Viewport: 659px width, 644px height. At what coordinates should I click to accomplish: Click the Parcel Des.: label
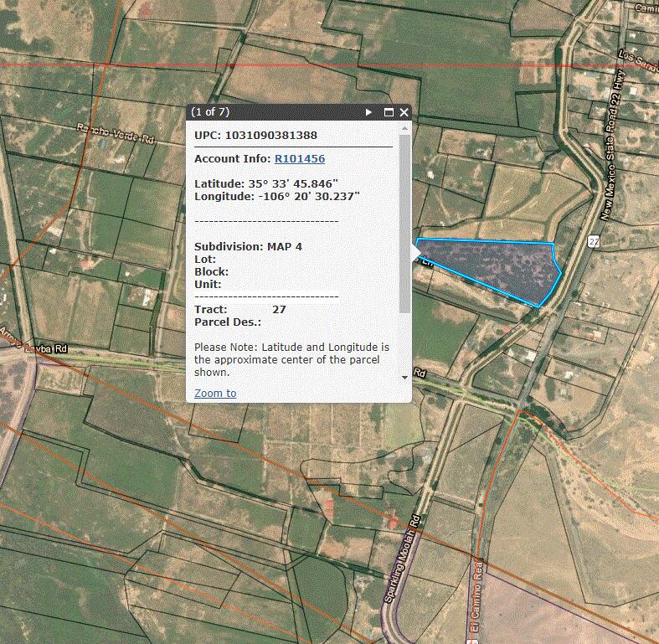pos(228,322)
